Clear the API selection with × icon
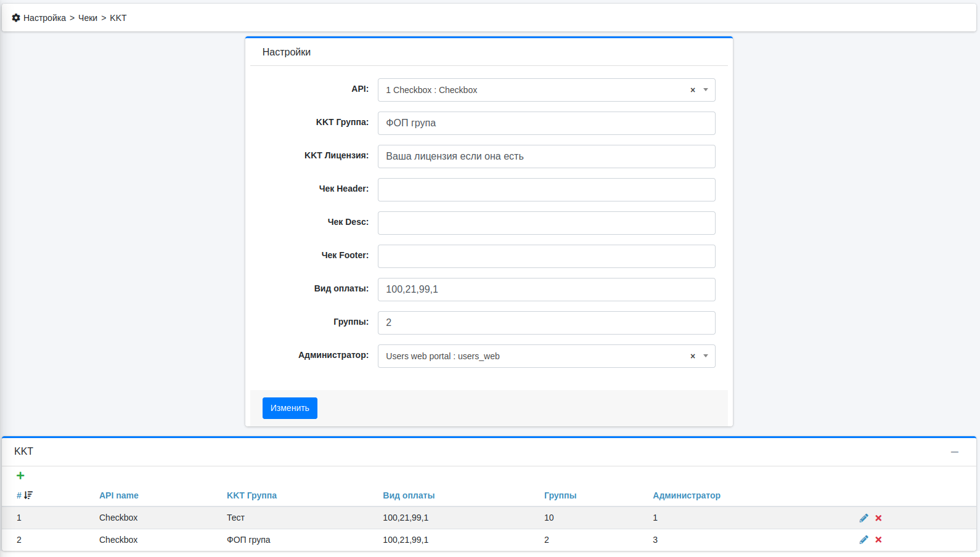 click(x=693, y=90)
